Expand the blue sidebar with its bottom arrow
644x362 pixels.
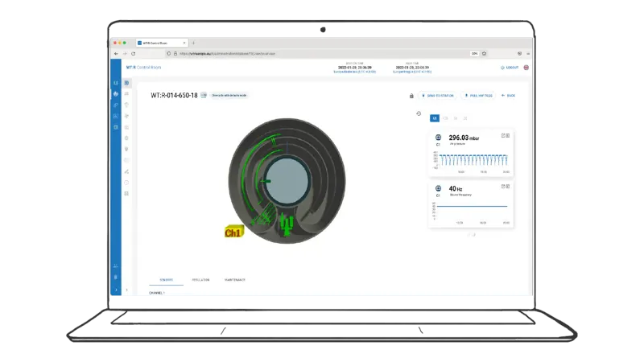(116, 290)
